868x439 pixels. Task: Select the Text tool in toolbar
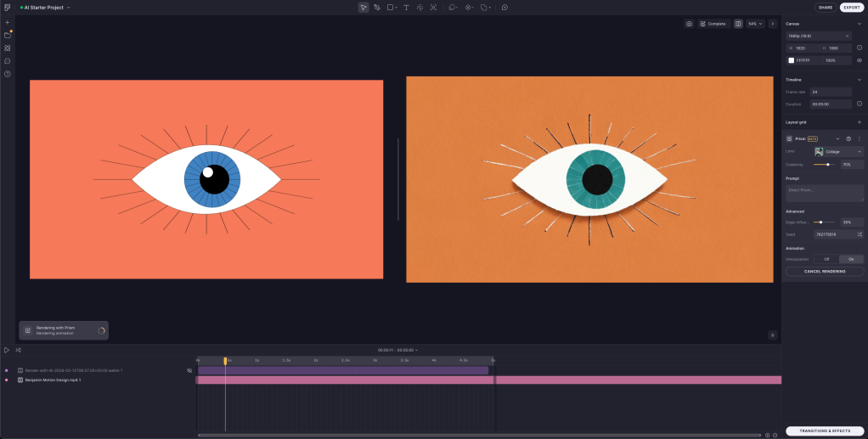pyautogui.click(x=406, y=7)
